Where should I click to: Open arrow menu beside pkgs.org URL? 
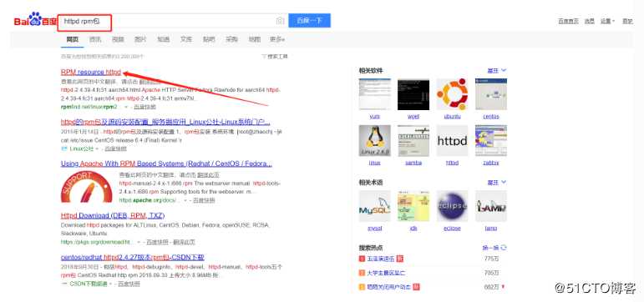click(x=139, y=242)
